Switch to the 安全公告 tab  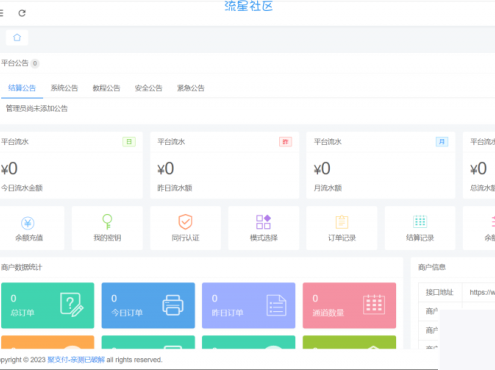148,88
